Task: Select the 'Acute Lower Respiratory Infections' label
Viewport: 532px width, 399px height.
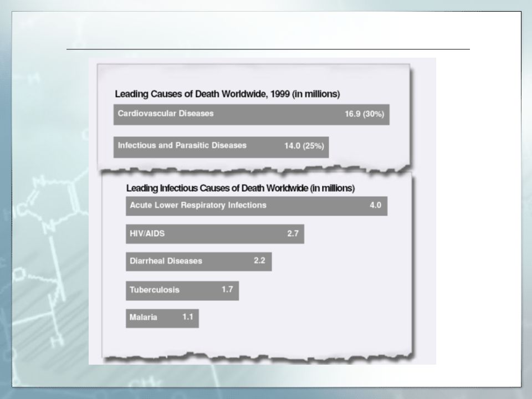Action: click(x=198, y=205)
